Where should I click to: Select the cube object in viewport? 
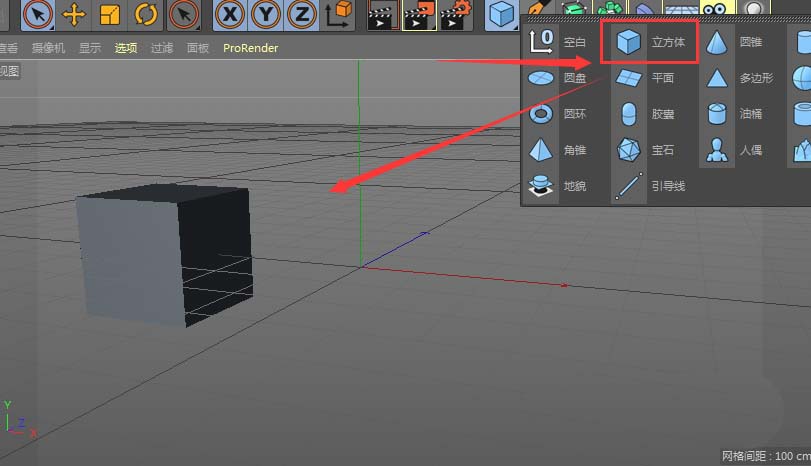[164, 255]
